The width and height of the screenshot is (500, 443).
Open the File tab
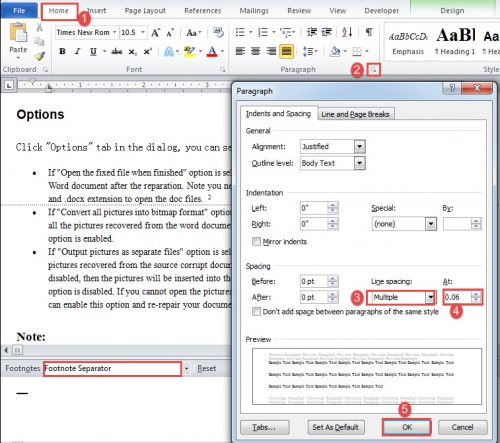pos(19,11)
